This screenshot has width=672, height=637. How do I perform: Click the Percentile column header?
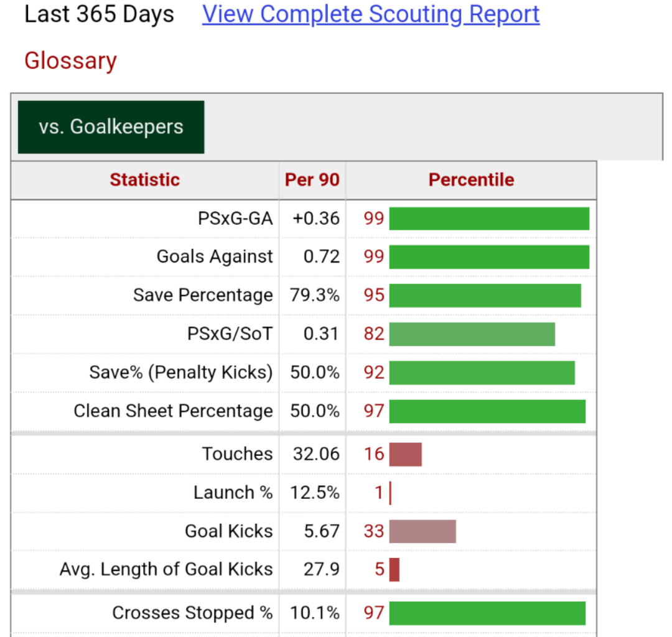tap(471, 180)
